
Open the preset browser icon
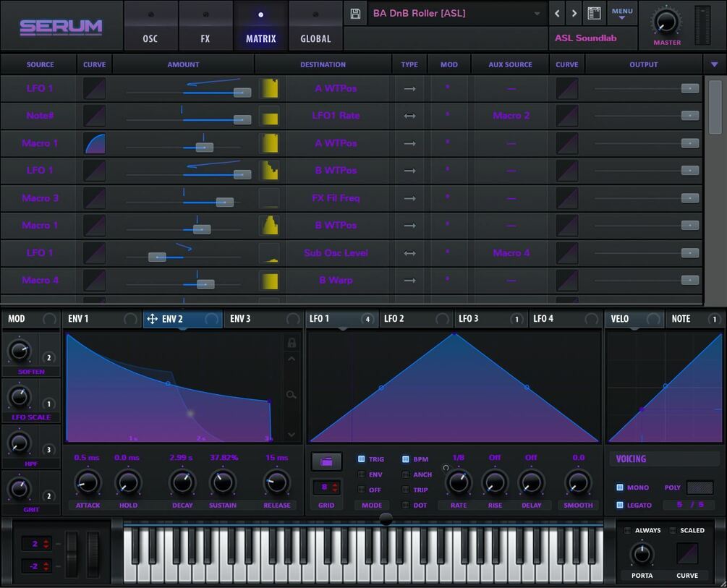click(x=594, y=14)
